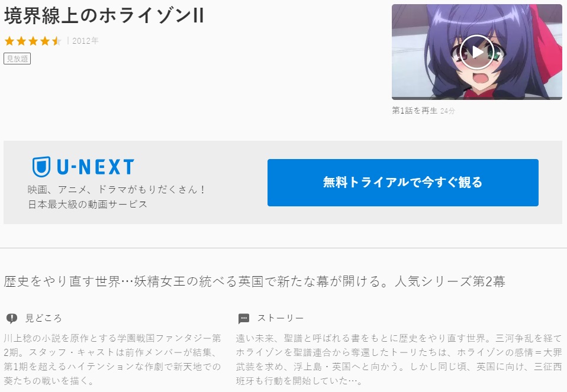Click the U-NEXT shield logo icon
The image size is (567, 392).
(x=41, y=167)
